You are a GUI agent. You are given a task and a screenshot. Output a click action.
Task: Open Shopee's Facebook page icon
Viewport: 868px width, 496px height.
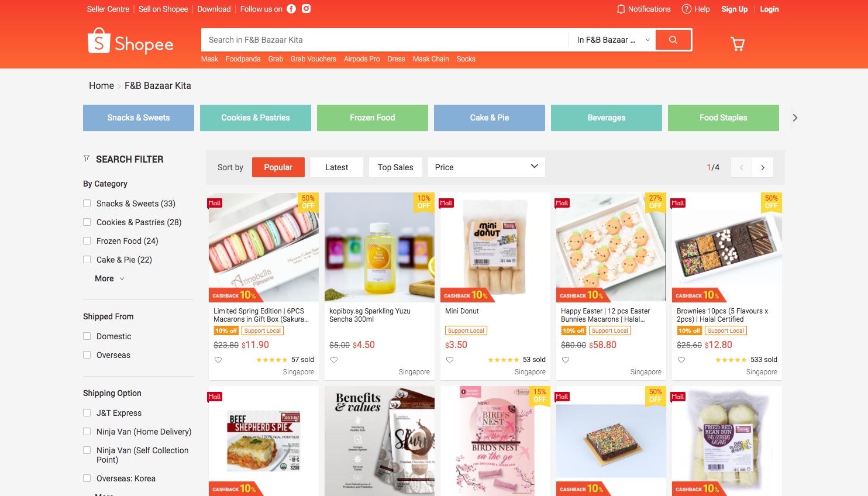pos(291,9)
